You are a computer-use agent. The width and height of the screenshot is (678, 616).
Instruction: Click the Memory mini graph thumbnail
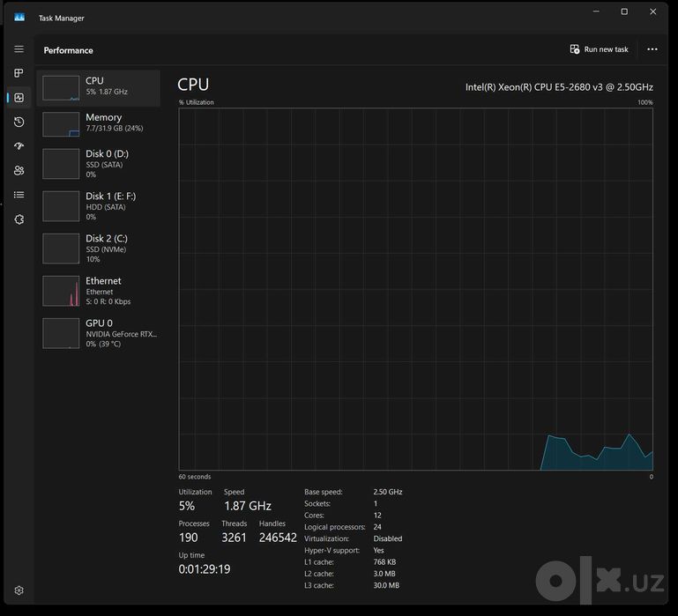pyautogui.click(x=61, y=124)
